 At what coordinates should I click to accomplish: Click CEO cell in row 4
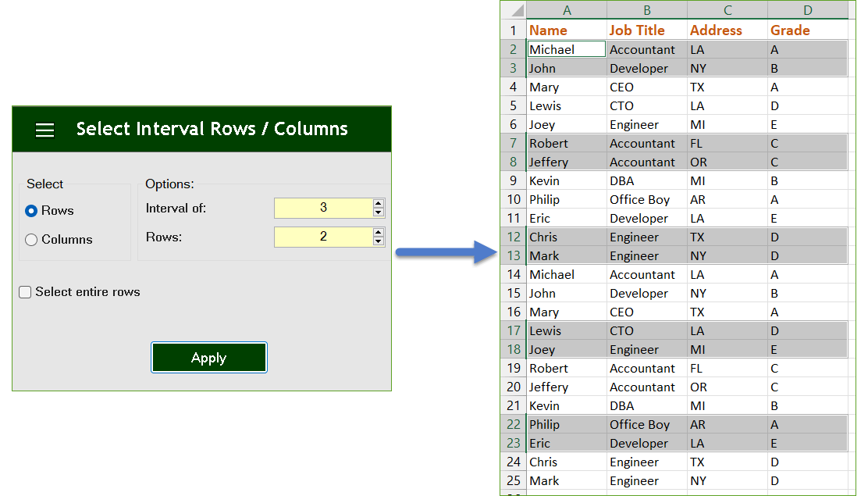point(646,87)
